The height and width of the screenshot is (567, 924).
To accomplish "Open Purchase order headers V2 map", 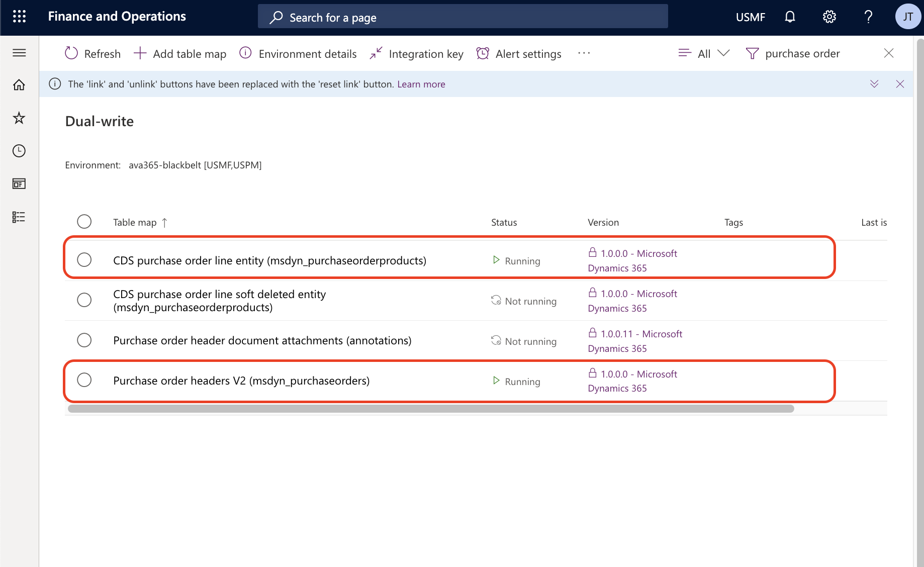I will coord(241,381).
